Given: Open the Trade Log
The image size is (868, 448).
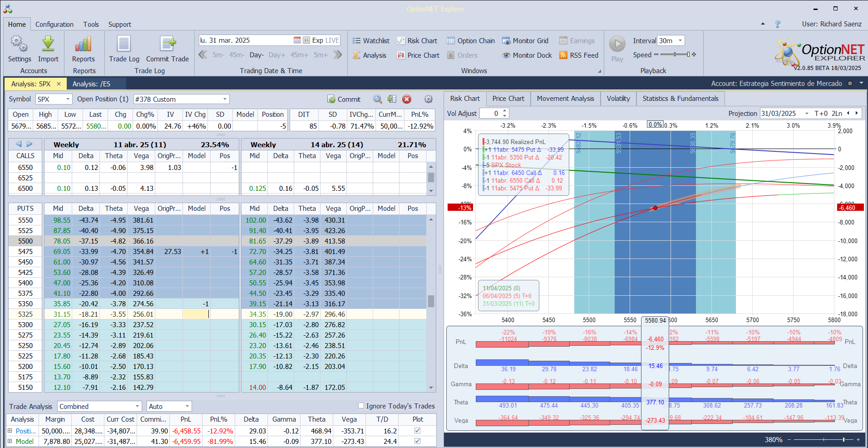Looking at the screenshot, I should coord(124,49).
